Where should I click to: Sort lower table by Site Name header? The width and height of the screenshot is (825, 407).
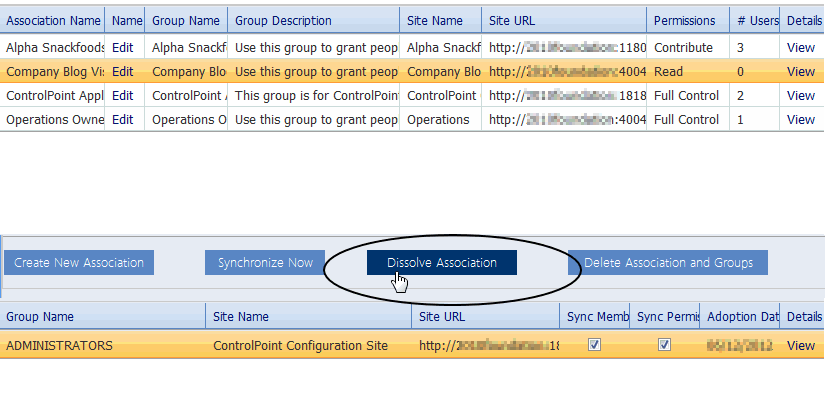tap(309, 317)
